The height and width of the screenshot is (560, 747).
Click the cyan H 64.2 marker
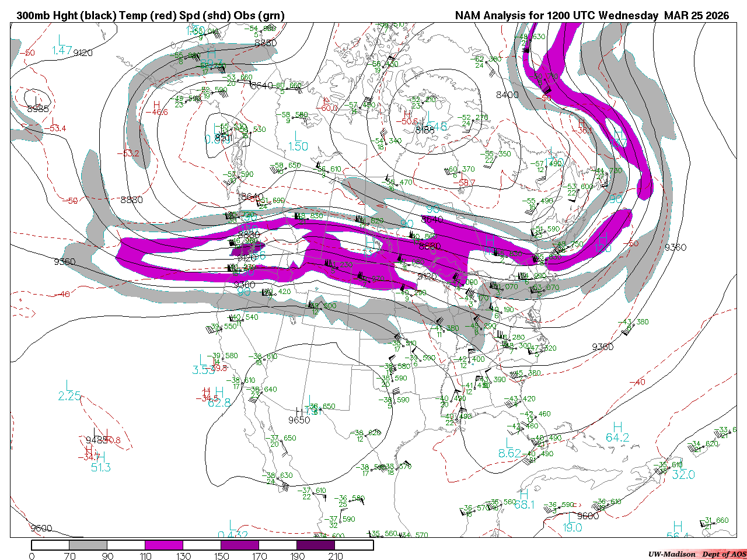[x=617, y=432]
